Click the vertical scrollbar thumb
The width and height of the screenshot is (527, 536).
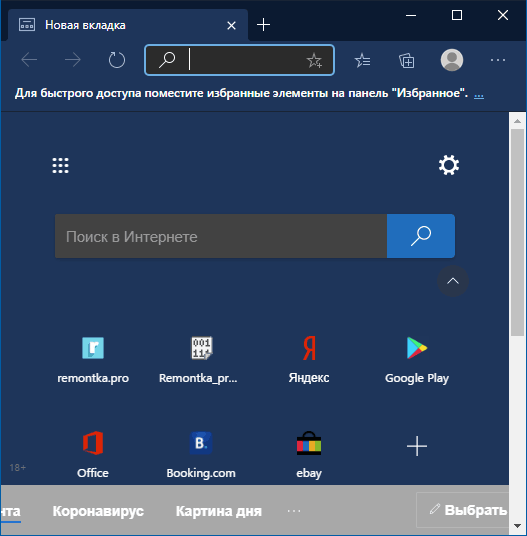517,232
